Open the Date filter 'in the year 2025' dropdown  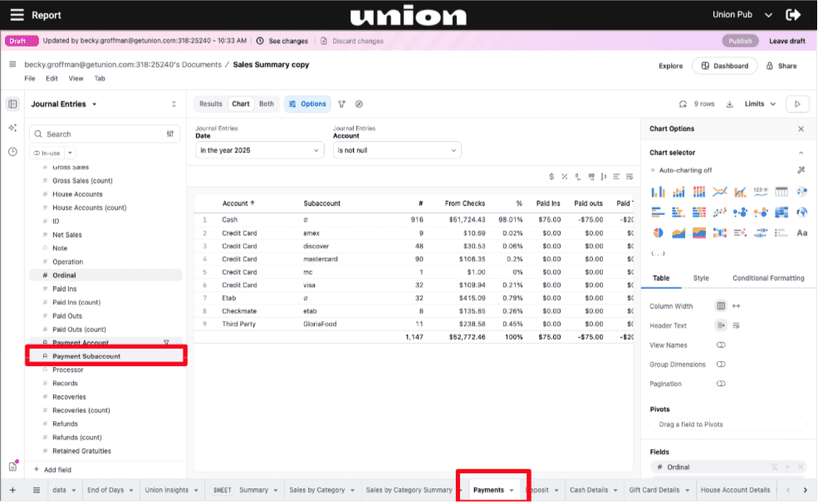point(259,150)
